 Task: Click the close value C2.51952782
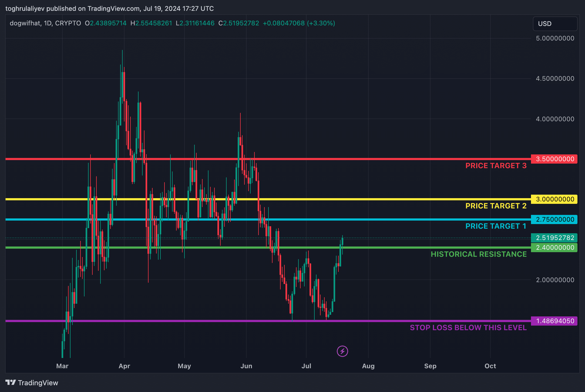pyautogui.click(x=239, y=23)
